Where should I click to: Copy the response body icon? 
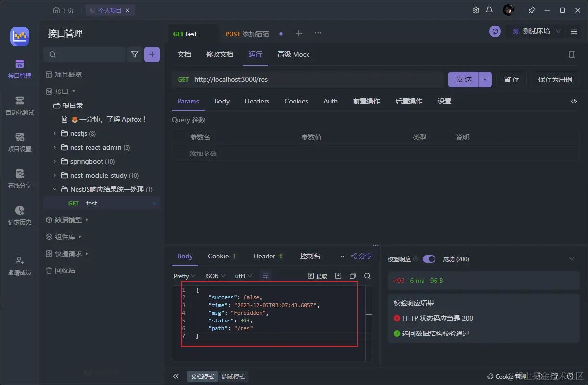(353, 276)
